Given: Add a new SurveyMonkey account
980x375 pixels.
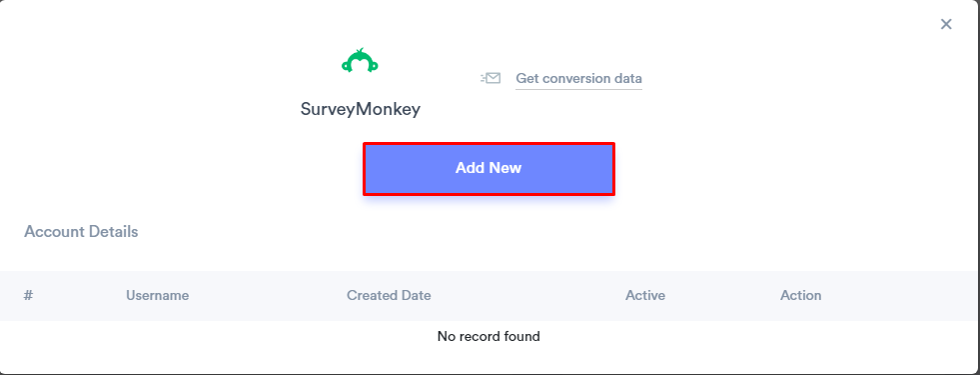Looking at the screenshot, I should (489, 168).
